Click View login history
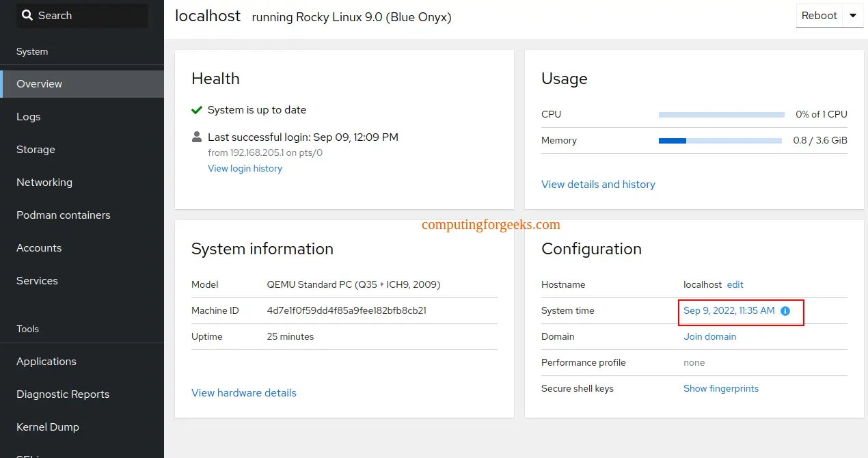Viewport: 868px width, 458px height. pos(245,168)
